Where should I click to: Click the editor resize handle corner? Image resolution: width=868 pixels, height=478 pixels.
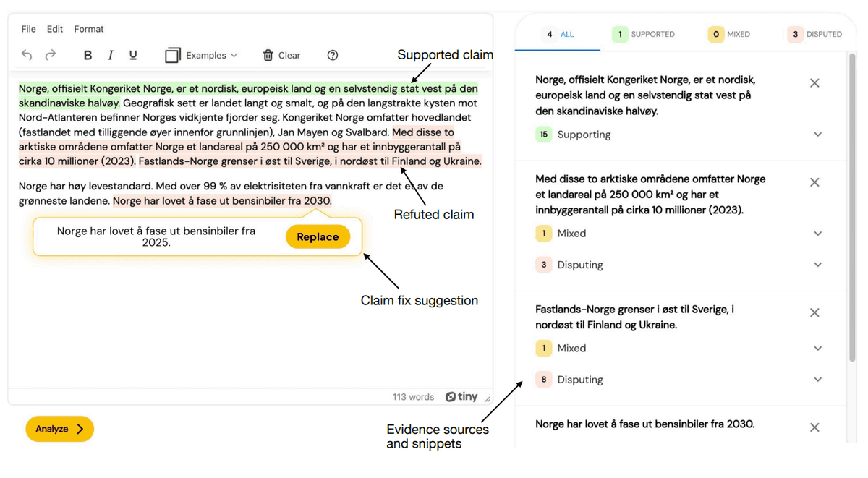[488, 398]
